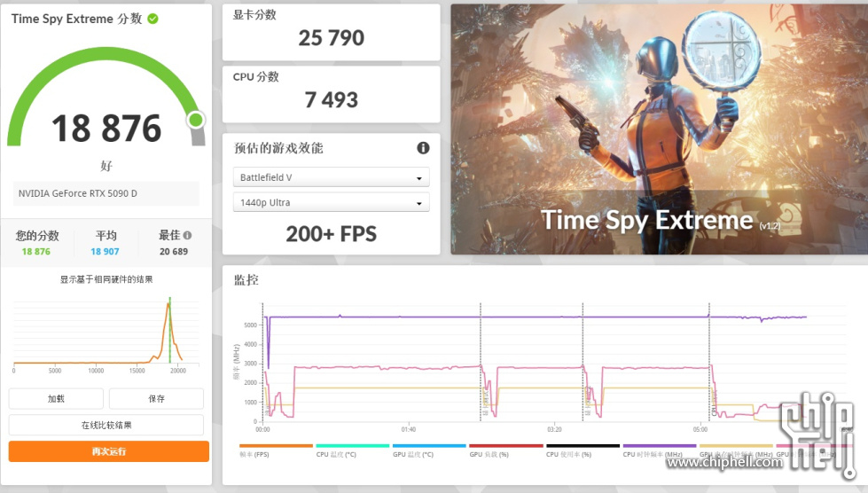
Task: Click the overall score 18 876
Action: coord(106,129)
